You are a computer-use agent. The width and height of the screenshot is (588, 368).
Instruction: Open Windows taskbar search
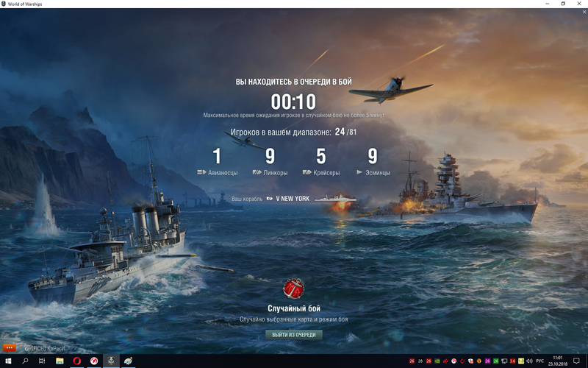(25, 361)
